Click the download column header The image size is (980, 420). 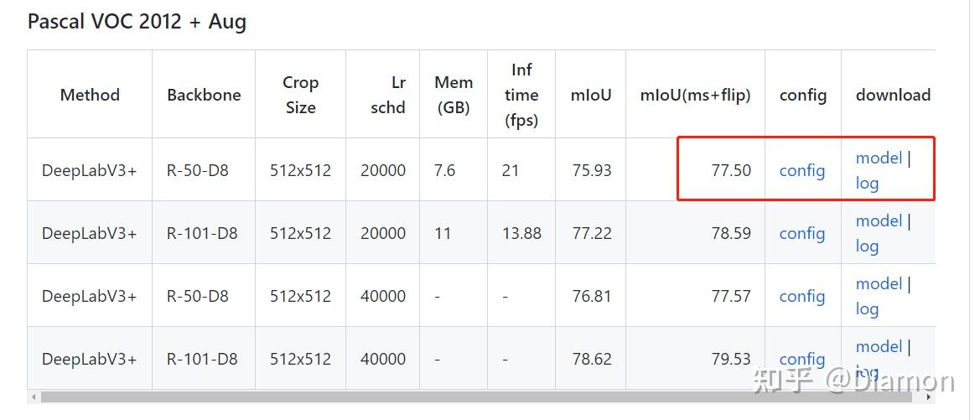[893, 95]
